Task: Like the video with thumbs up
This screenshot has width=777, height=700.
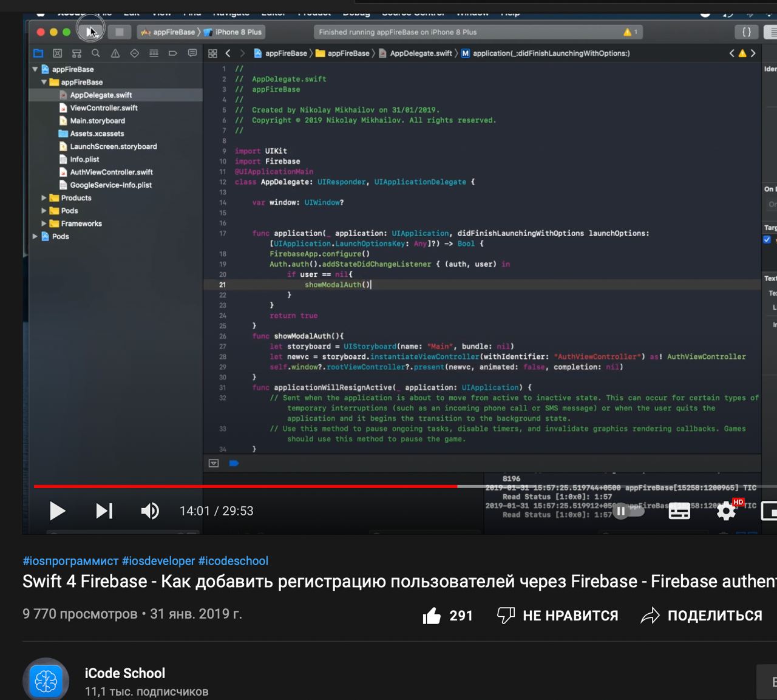Action: (448, 616)
